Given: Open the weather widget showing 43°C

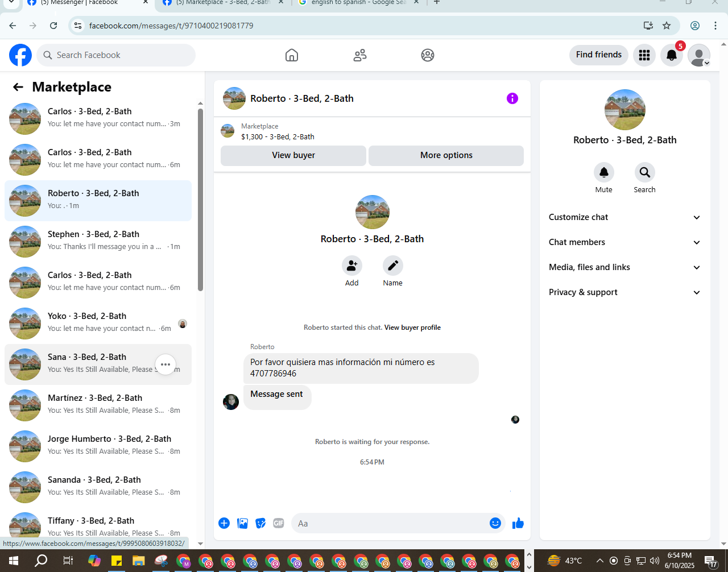Looking at the screenshot, I should pyautogui.click(x=564, y=561).
